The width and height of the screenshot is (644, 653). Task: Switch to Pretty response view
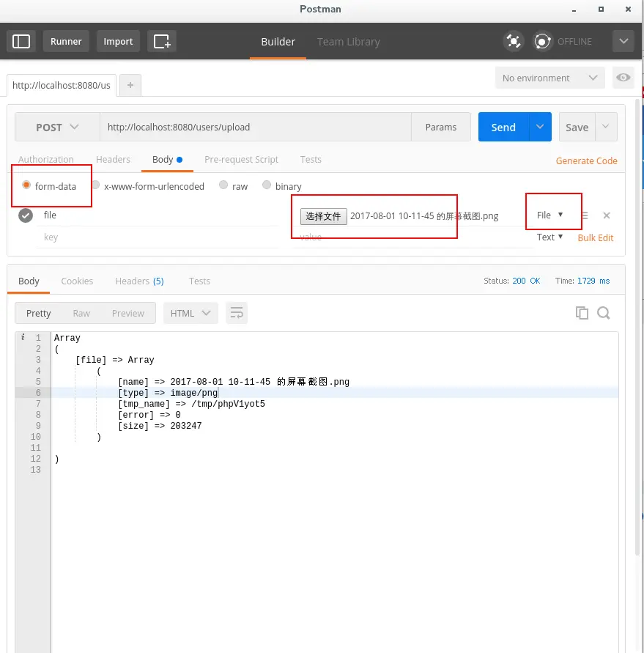point(38,313)
